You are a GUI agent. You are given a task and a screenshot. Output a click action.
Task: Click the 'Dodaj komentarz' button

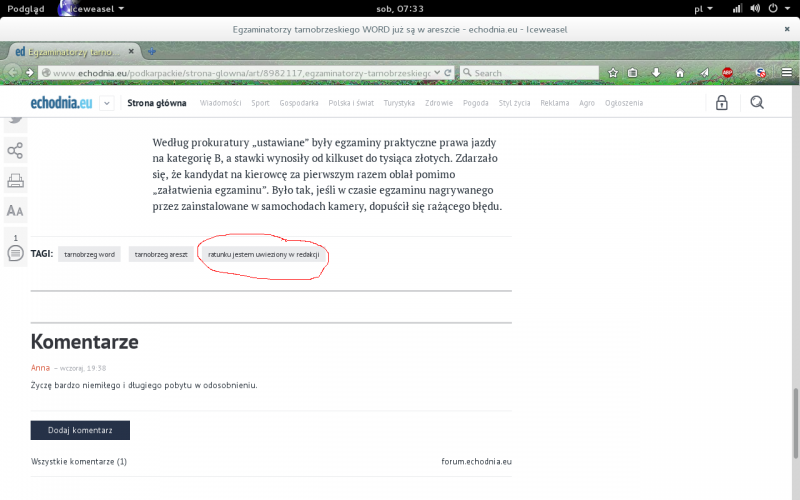[80, 430]
